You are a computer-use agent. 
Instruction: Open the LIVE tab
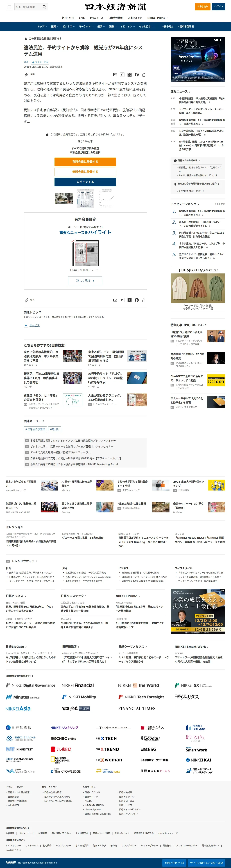point(82,18)
